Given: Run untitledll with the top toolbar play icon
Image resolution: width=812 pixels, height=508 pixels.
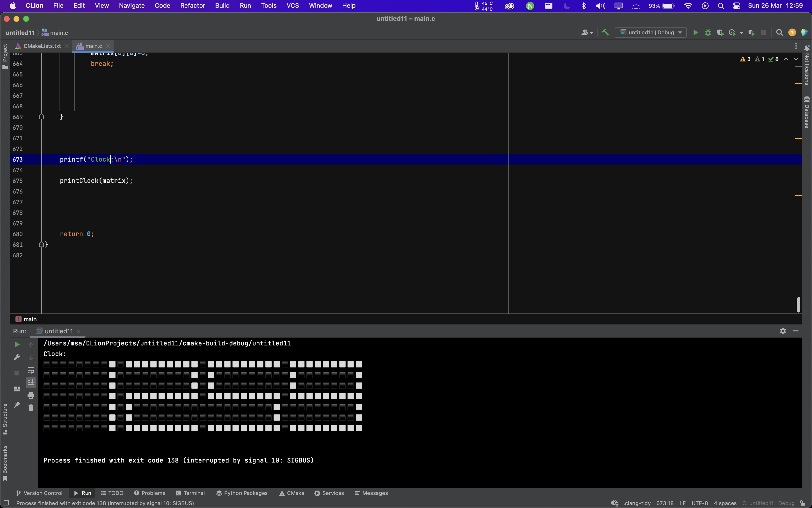Looking at the screenshot, I should (696, 33).
